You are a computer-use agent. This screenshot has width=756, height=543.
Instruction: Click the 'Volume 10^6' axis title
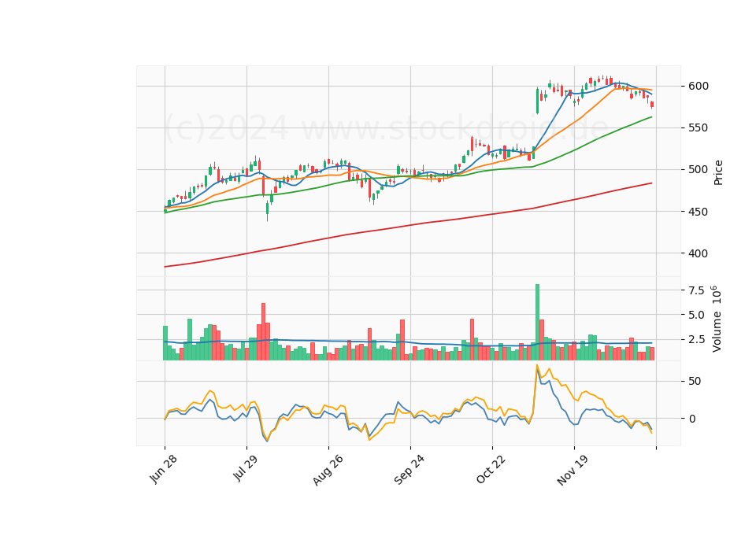coord(717,319)
